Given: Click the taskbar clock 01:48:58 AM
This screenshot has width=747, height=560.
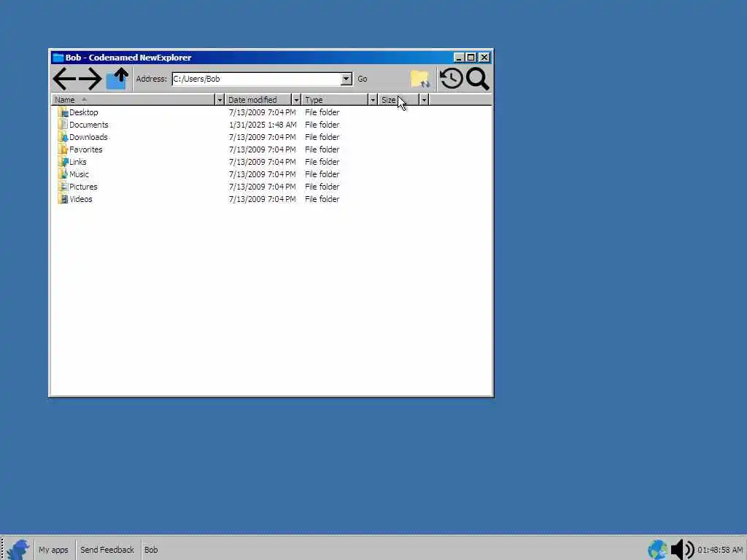Looking at the screenshot, I should 720,550.
